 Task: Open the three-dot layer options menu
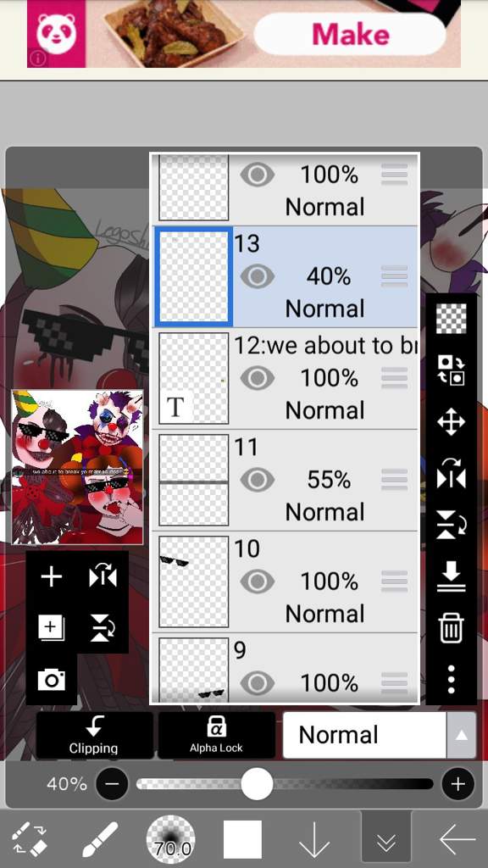tap(451, 680)
